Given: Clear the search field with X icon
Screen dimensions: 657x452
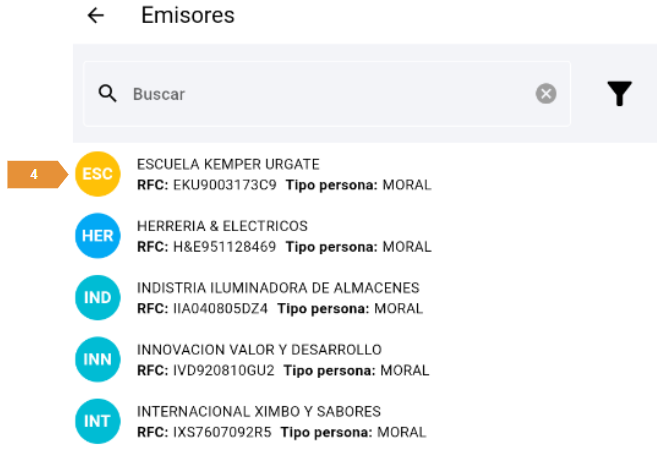Looking at the screenshot, I should coord(546,94).
